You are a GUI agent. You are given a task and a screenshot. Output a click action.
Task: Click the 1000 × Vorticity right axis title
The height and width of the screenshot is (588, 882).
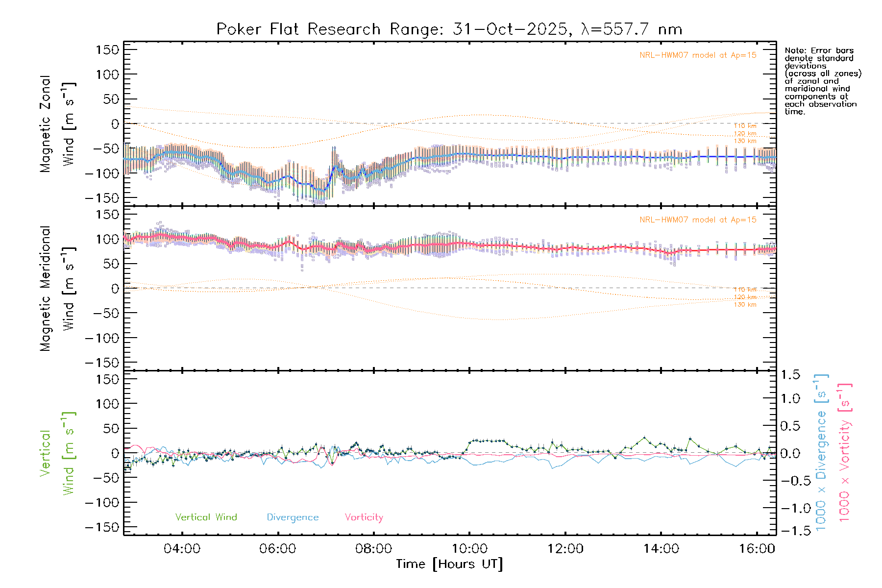coord(845,453)
